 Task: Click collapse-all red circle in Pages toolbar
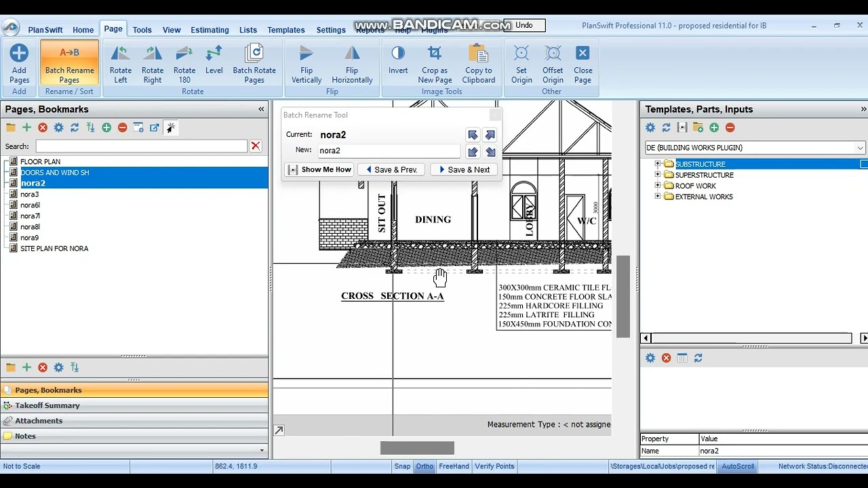pyautogui.click(x=122, y=127)
